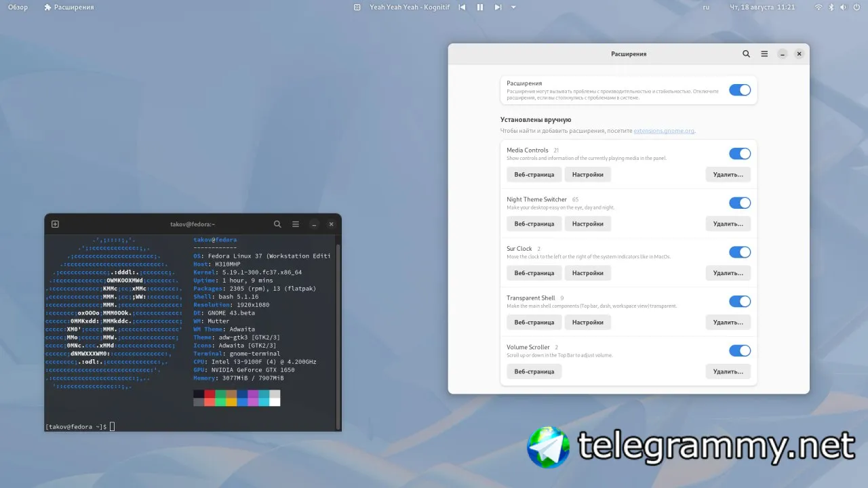
Task: Click the volume speaker icon in top bar
Action: point(844,7)
